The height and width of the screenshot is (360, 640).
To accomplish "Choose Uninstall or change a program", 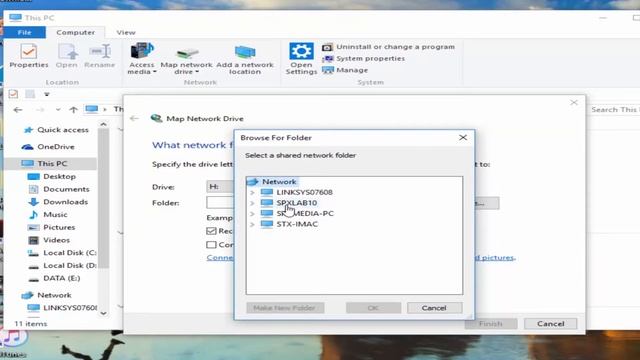I will click(388, 47).
